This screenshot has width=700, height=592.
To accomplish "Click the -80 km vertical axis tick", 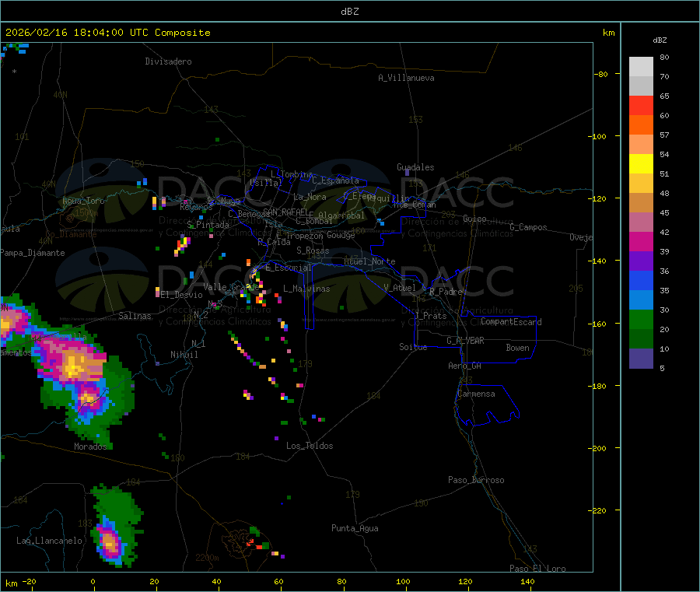I will coord(600,74).
